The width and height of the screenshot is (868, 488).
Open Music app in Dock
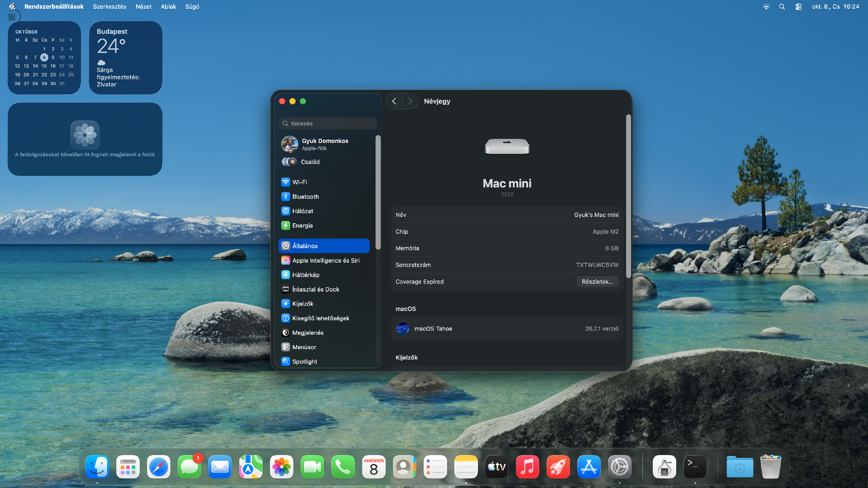pos(527,467)
